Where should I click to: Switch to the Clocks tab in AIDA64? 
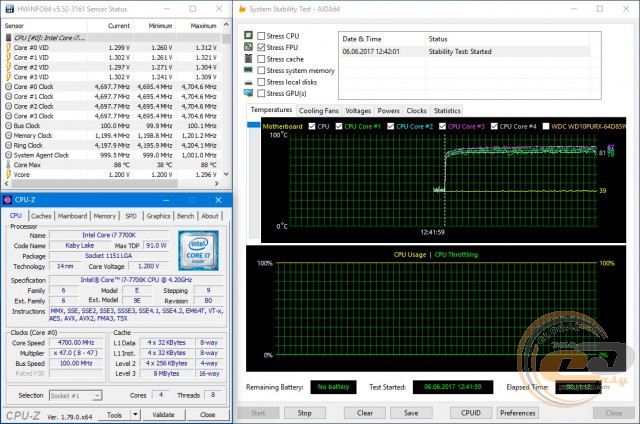(416, 111)
